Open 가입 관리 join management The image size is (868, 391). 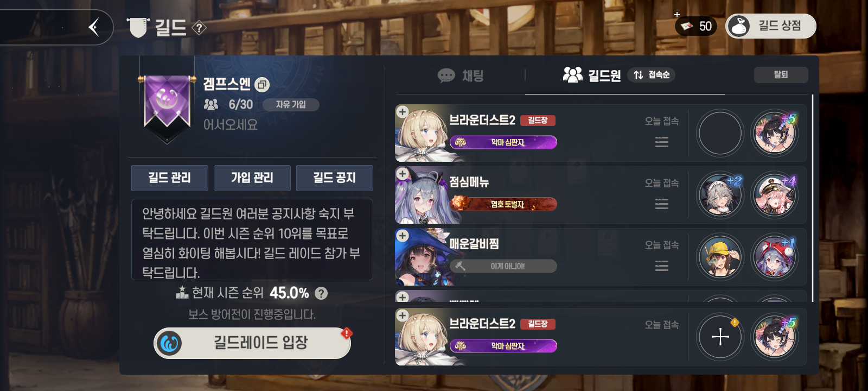tap(252, 178)
